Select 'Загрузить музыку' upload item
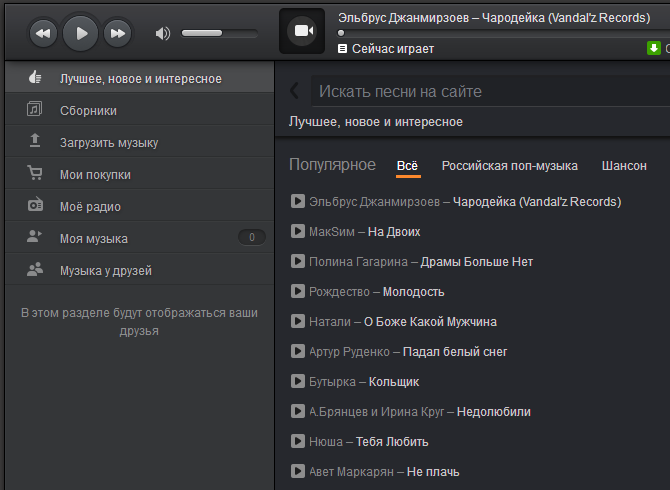670x490 pixels. (139, 142)
